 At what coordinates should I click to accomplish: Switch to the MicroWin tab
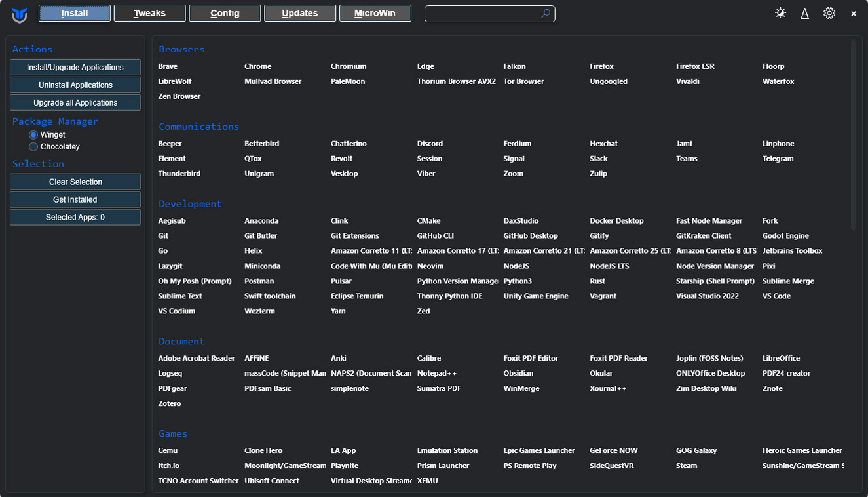tap(375, 13)
